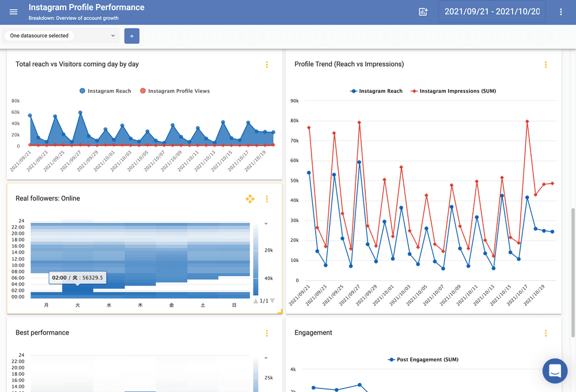Open the header three-dot options menu
The image size is (576, 392).
561,12
